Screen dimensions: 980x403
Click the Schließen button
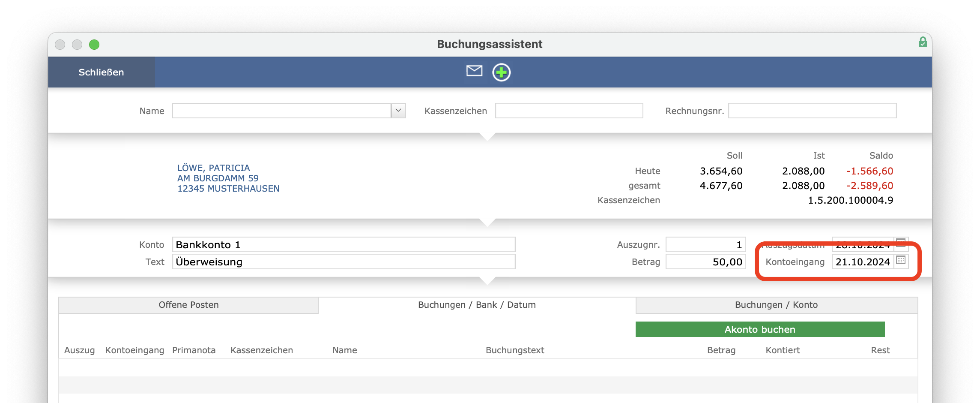(x=101, y=72)
